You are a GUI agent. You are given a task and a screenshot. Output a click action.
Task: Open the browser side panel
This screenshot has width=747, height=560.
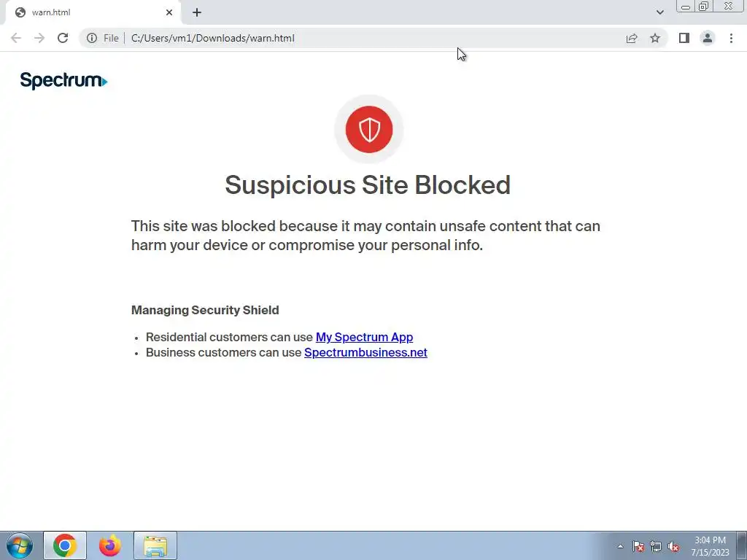[x=684, y=38]
